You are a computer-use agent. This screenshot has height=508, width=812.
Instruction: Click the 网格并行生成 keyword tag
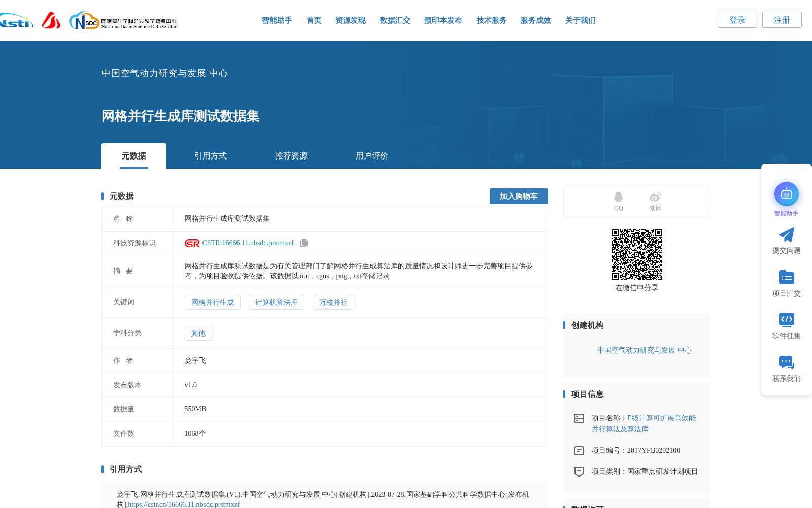213,302
